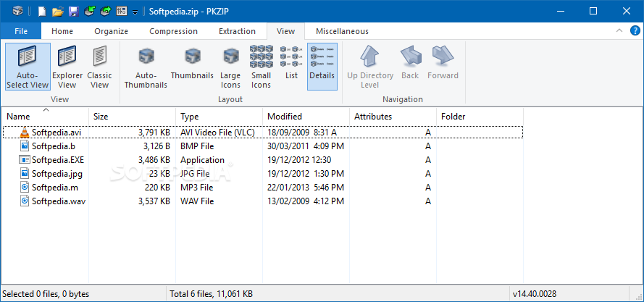Click the 23 KB size cell
644x302 pixels.
coord(160,174)
